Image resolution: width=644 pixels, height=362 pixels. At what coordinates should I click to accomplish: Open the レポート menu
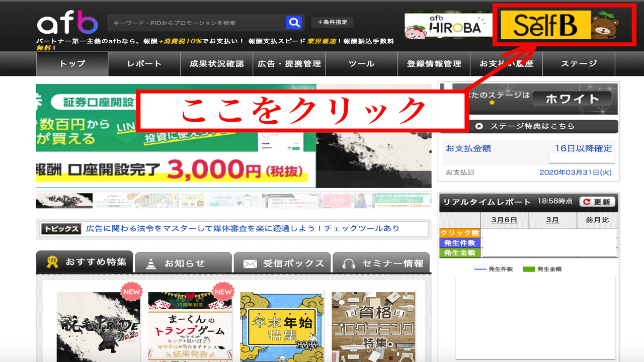[x=144, y=64]
